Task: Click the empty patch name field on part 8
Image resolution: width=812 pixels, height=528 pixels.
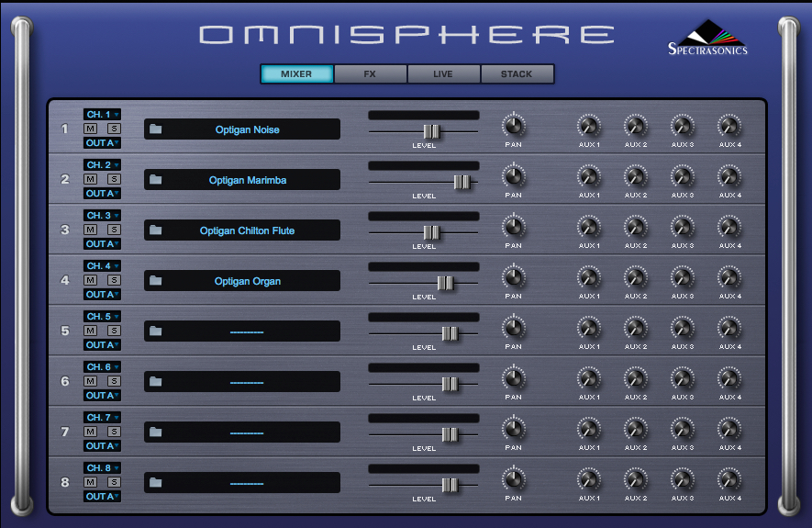Action: tap(242, 483)
